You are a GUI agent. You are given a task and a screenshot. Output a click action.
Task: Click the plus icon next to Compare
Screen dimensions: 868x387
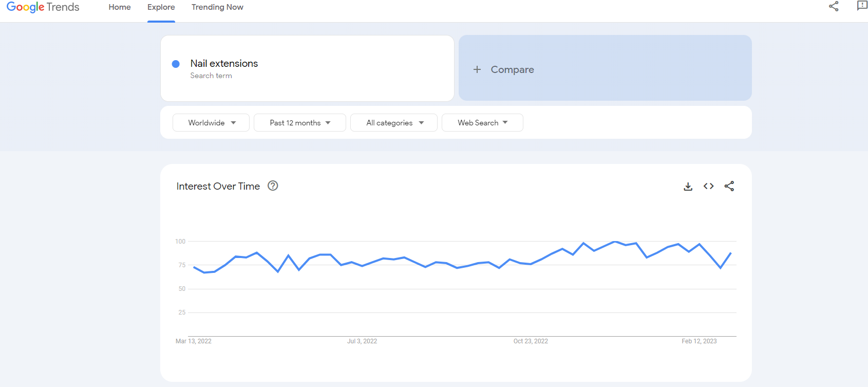[477, 69]
